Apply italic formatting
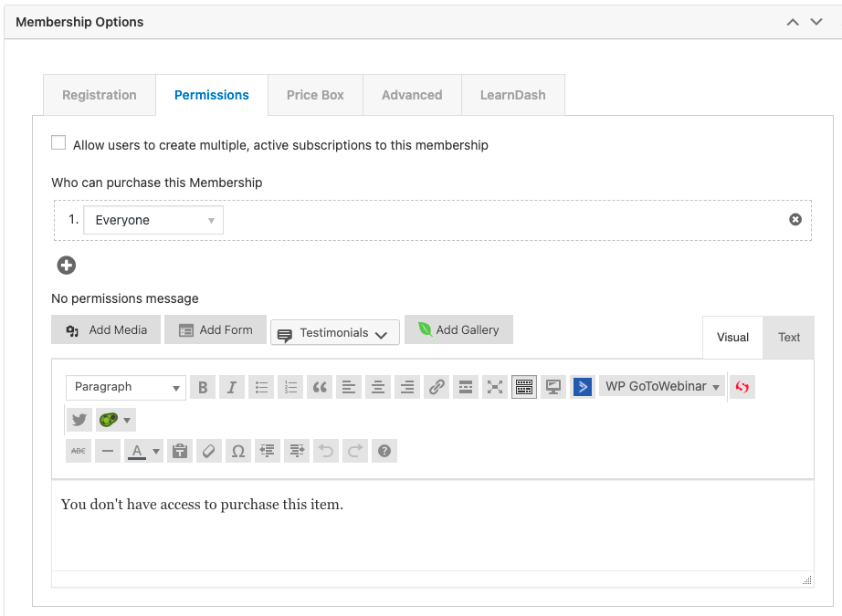This screenshot has width=842, height=616. [232, 388]
